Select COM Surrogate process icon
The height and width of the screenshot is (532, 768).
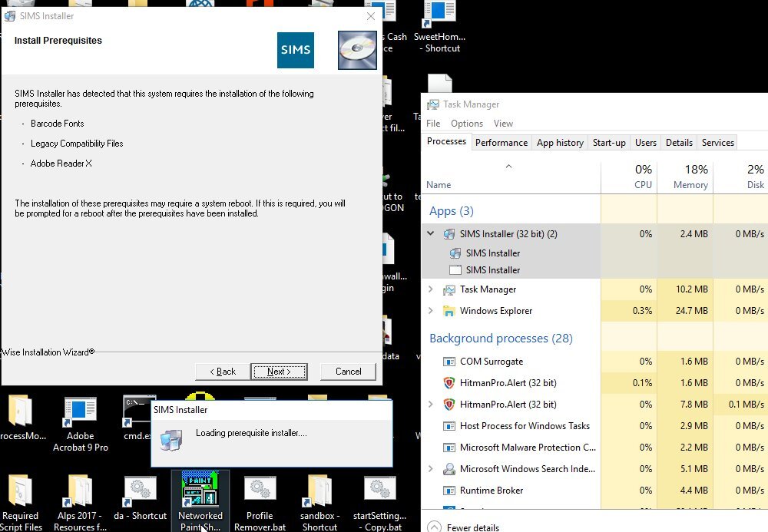(449, 362)
